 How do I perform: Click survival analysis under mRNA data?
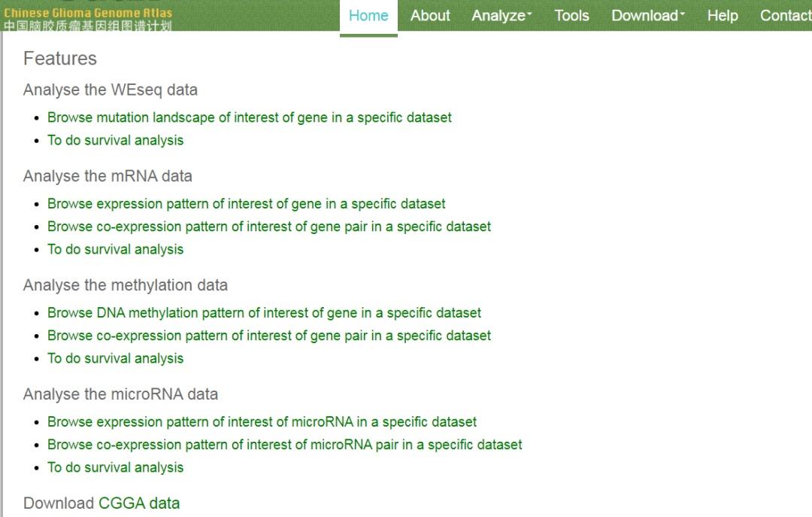pos(116,249)
